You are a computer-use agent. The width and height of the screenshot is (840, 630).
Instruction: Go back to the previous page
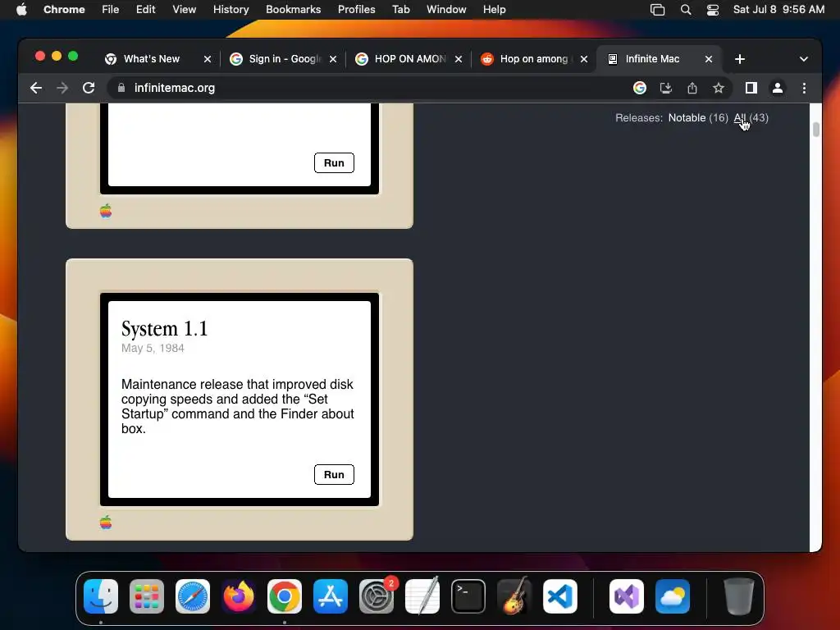[x=36, y=88]
